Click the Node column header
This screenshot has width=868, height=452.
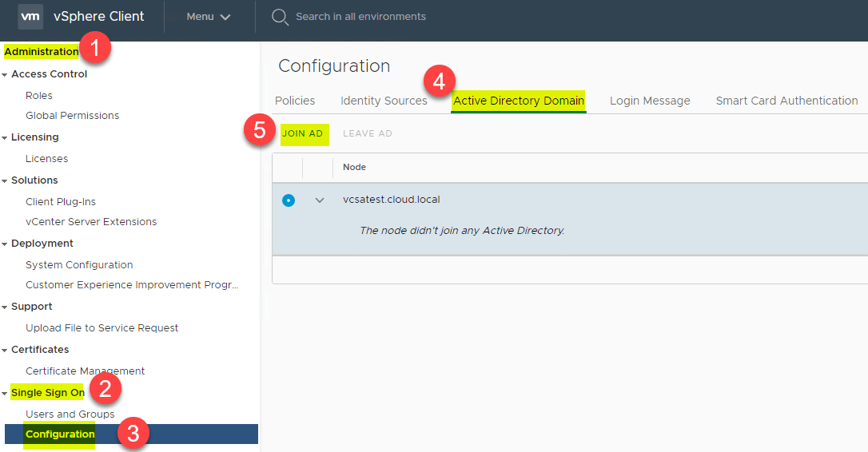[x=354, y=167]
